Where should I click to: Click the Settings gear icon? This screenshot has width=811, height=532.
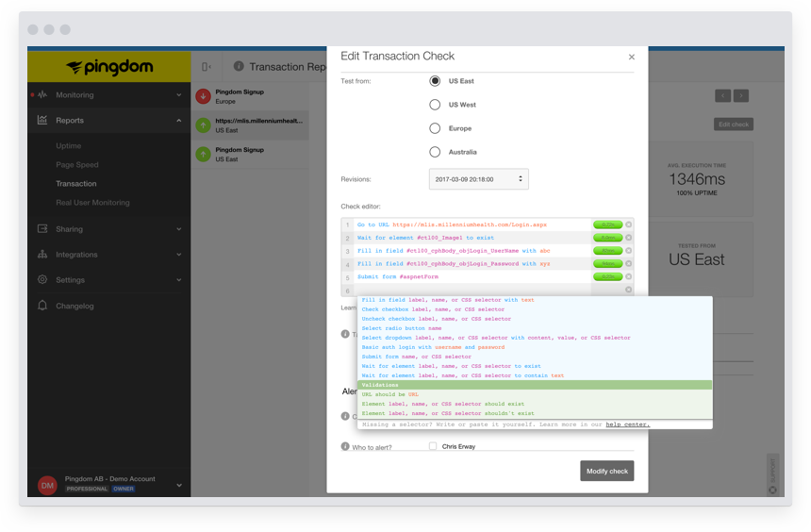(x=42, y=279)
